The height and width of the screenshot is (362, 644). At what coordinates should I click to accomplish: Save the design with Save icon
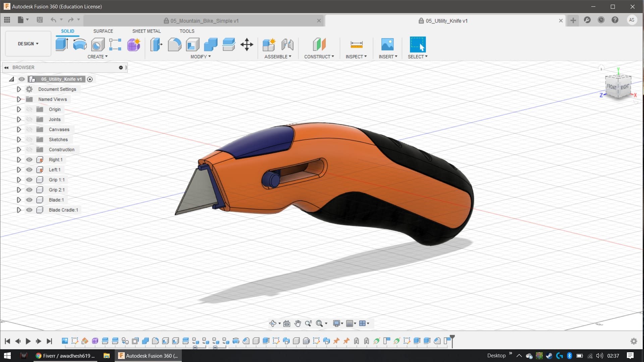tap(40, 20)
